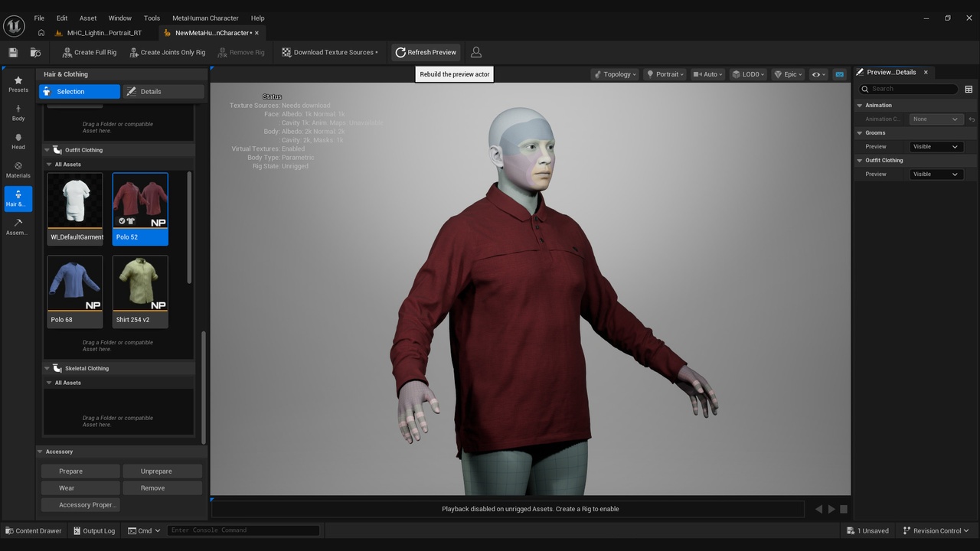Open the Topology view mode dropdown
This screenshot has width=980, height=551.
point(616,74)
